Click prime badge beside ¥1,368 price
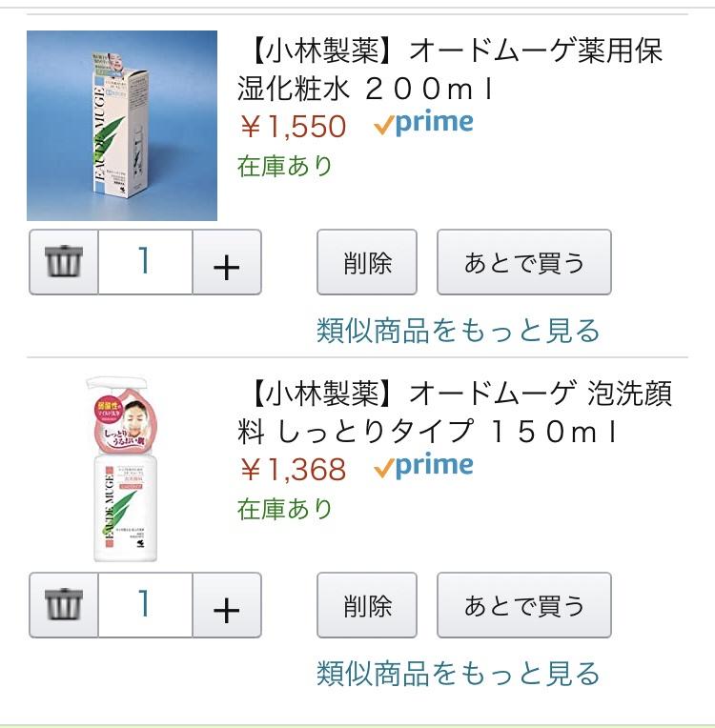Image resolution: width=715 pixels, height=728 pixels. click(x=423, y=466)
